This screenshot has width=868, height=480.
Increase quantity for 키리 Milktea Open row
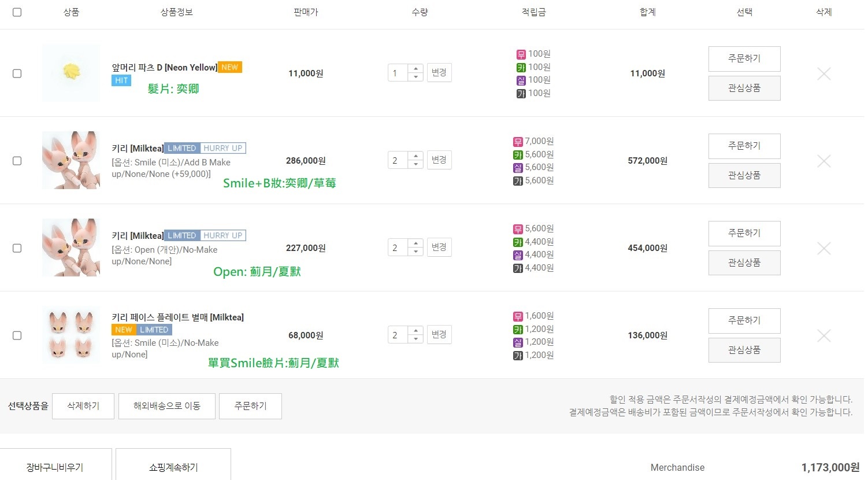[x=416, y=243]
